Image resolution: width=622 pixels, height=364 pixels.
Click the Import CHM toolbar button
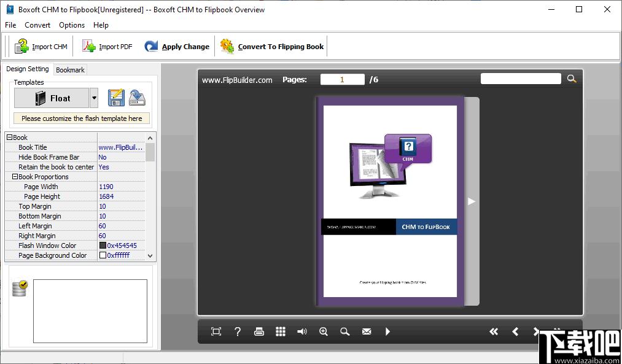(x=41, y=47)
